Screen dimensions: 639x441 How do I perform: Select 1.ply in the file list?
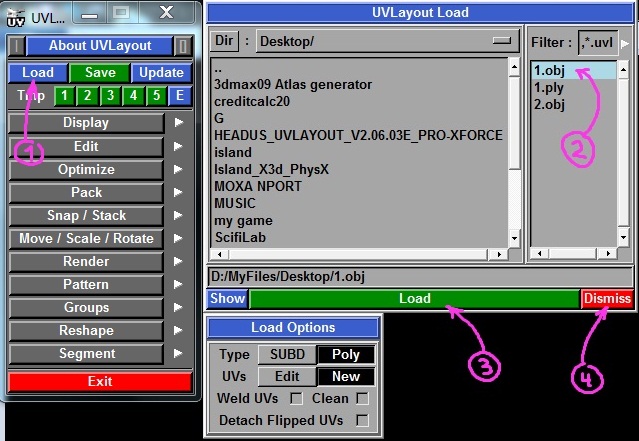coord(549,88)
